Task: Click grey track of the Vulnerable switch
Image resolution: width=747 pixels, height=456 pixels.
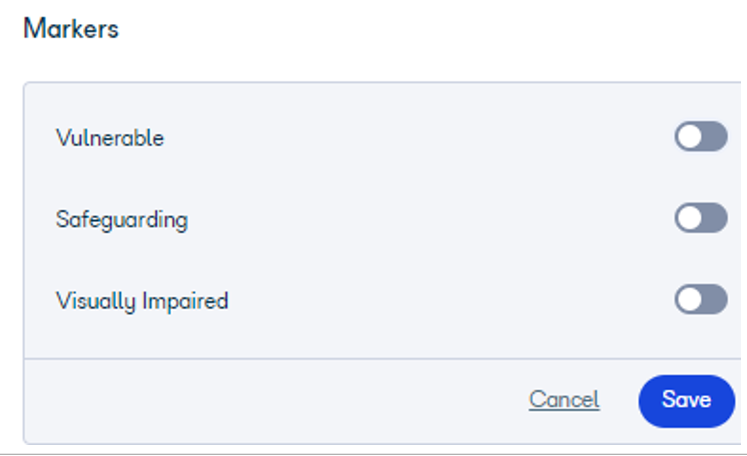Action: [714, 136]
